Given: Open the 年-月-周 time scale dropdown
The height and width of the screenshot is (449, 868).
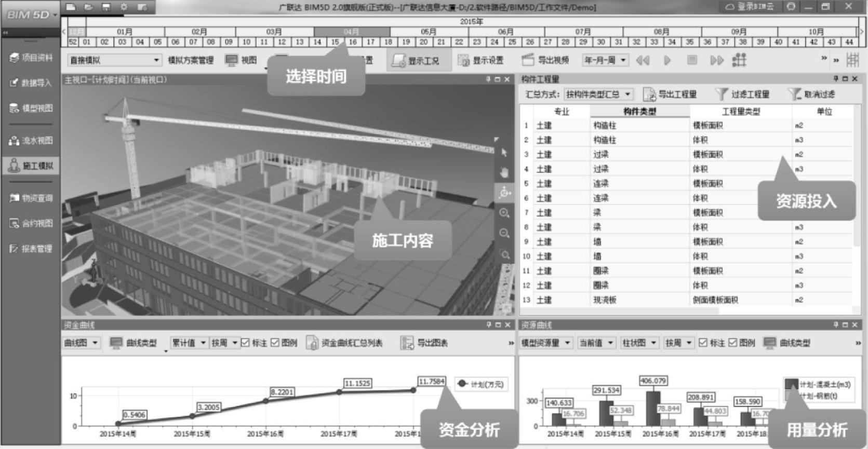Looking at the screenshot, I should click(605, 60).
